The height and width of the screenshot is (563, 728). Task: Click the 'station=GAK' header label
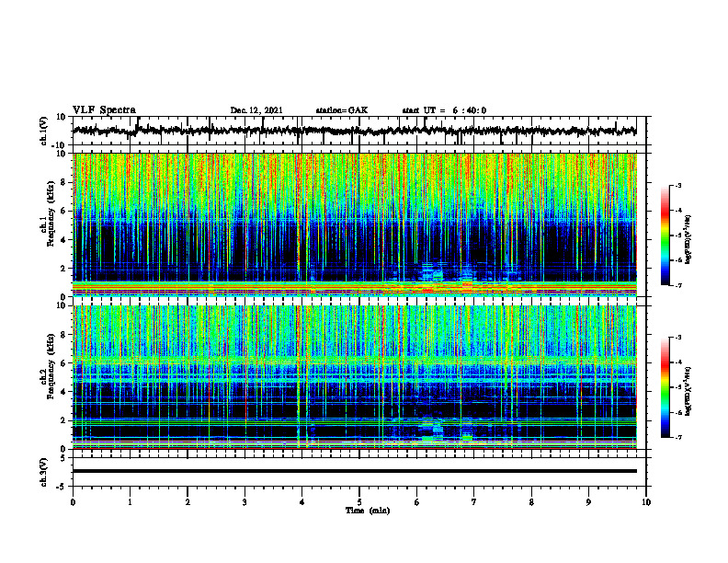click(x=342, y=110)
